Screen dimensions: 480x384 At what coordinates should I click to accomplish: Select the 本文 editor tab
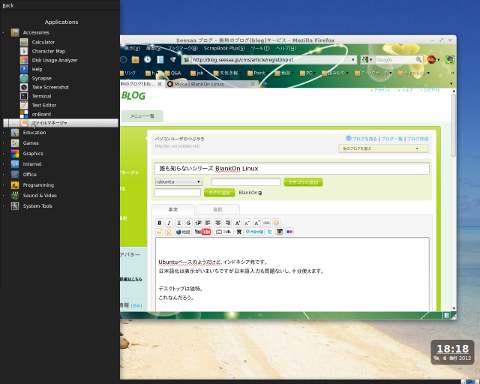(x=173, y=210)
